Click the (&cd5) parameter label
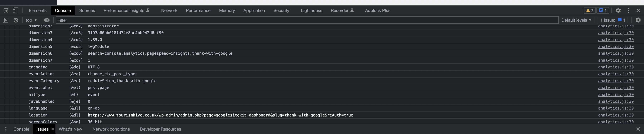 (76, 46)
